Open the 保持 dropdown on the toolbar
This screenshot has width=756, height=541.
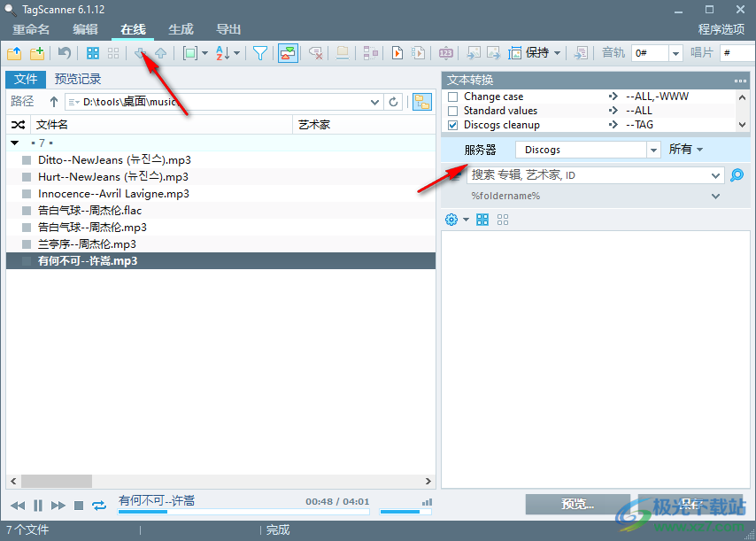click(557, 53)
